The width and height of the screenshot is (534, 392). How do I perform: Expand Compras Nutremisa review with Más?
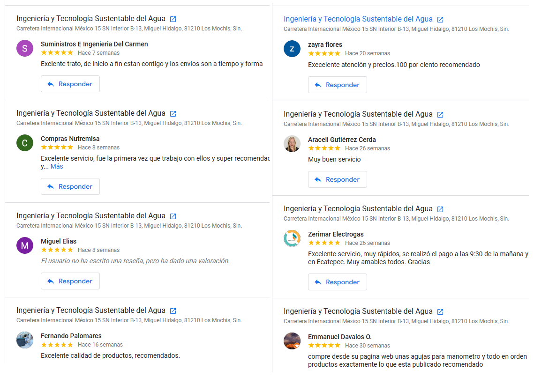click(57, 167)
